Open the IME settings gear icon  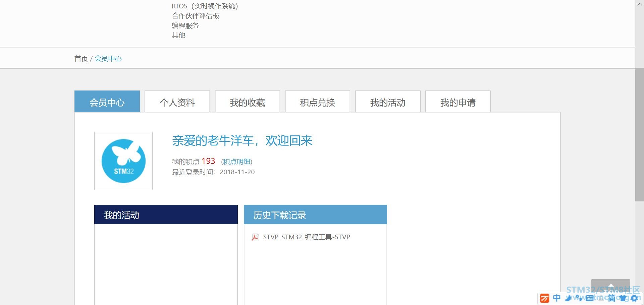pyautogui.click(x=634, y=298)
